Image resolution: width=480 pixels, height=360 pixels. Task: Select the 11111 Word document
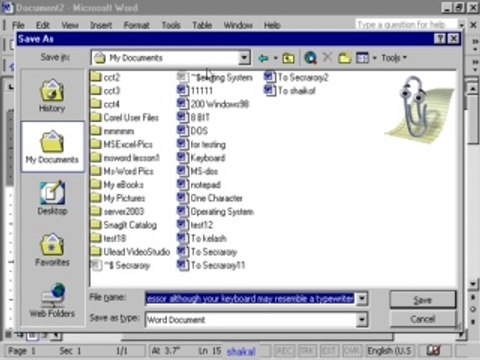click(x=195, y=91)
